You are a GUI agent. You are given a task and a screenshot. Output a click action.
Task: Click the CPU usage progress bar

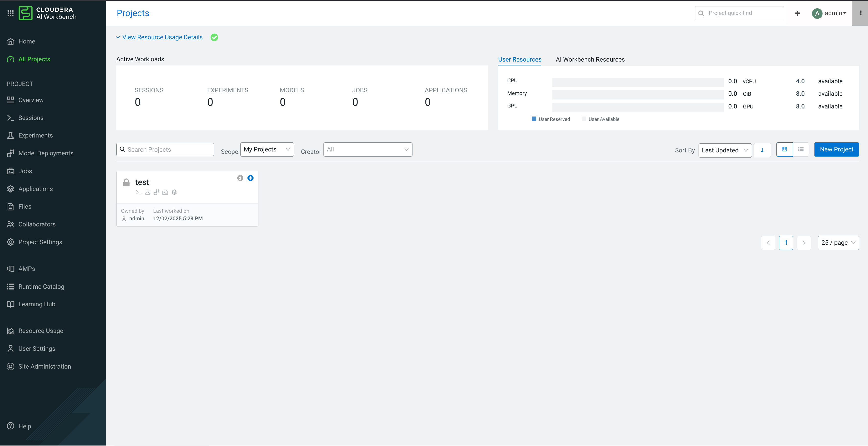coord(637,82)
